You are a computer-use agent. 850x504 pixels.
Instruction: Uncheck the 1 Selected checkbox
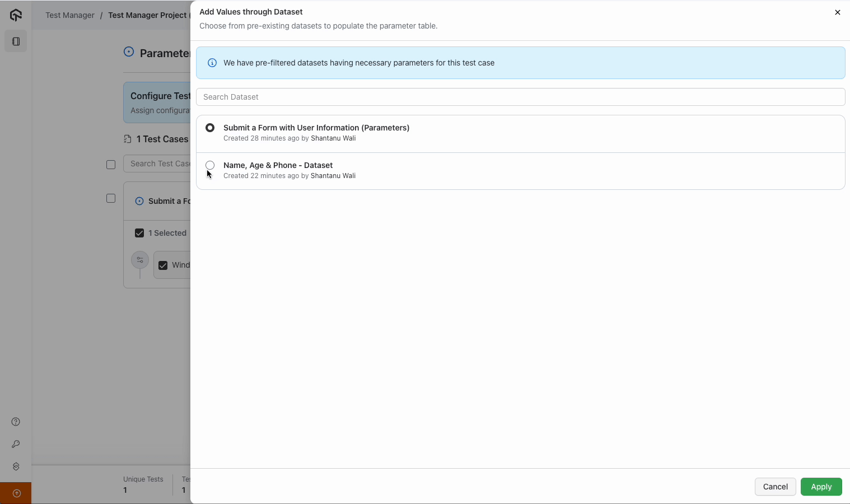point(139,233)
